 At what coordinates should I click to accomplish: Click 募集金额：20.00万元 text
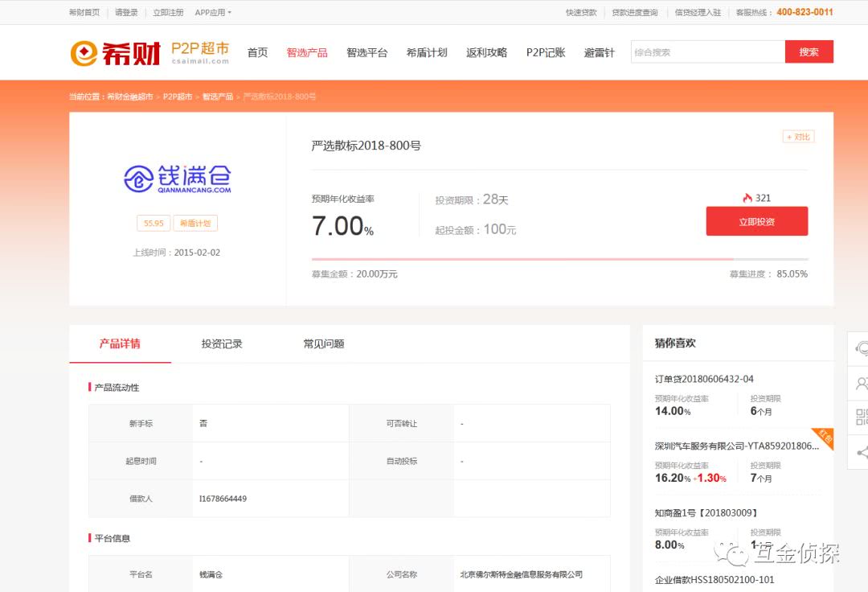354,274
